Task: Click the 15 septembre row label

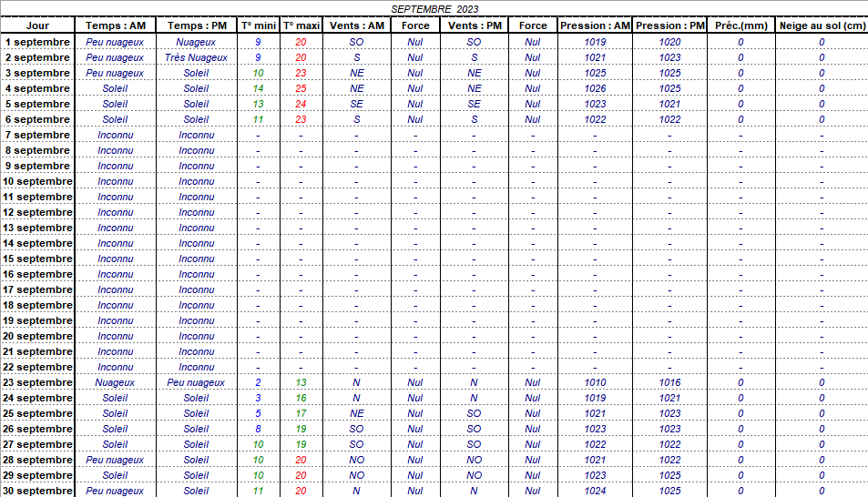Action: (x=37, y=259)
